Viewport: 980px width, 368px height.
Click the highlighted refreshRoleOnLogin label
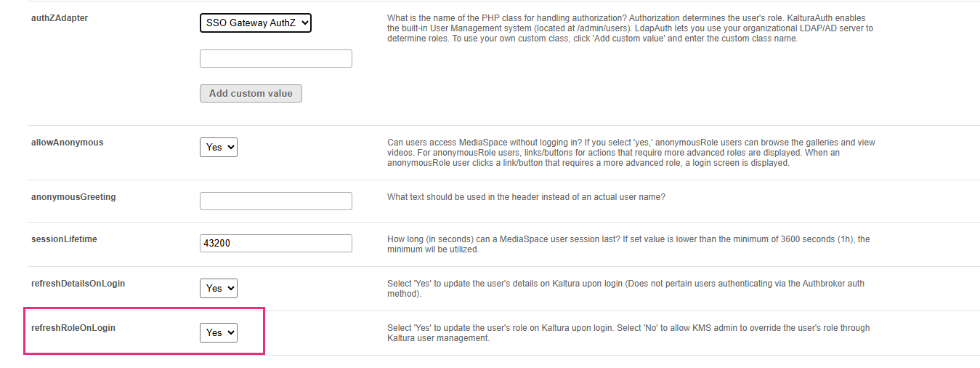pyautogui.click(x=73, y=328)
